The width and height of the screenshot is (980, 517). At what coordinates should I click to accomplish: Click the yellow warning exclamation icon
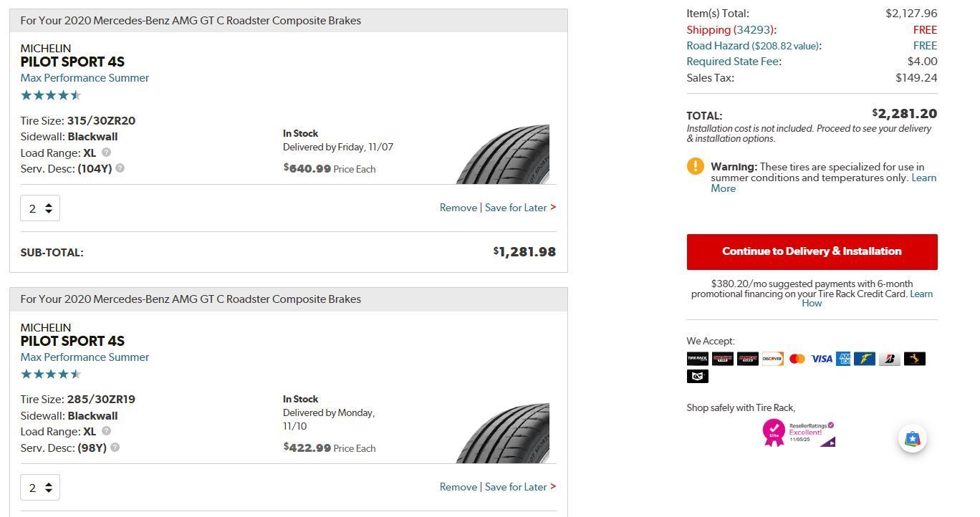tap(696, 166)
